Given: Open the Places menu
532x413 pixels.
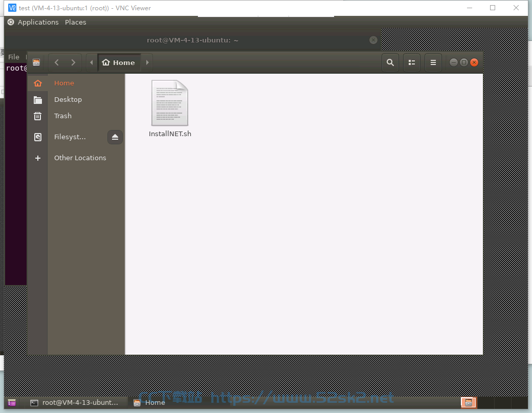Looking at the screenshot, I should click(75, 22).
